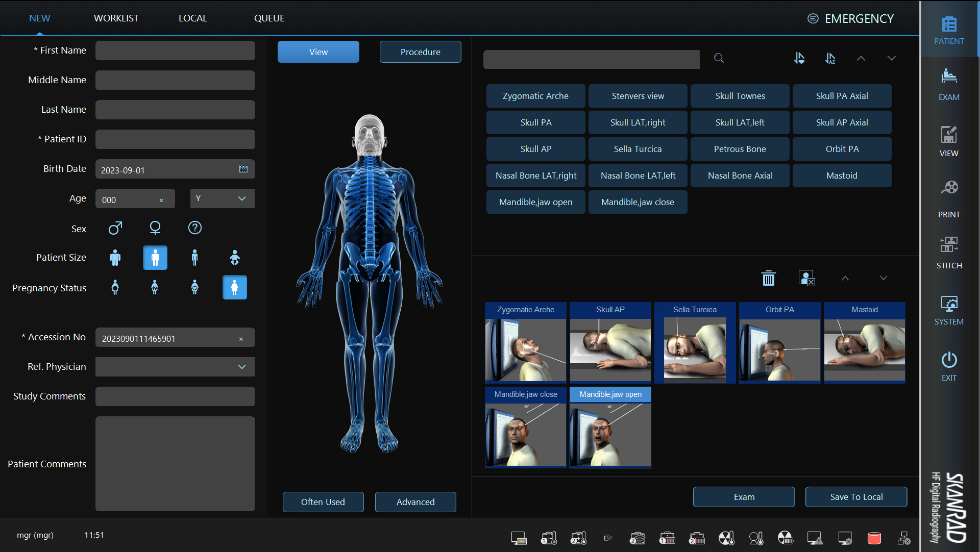Switch to the QUEUE tab
The height and width of the screenshot is (552, 980).
(269, 18)
